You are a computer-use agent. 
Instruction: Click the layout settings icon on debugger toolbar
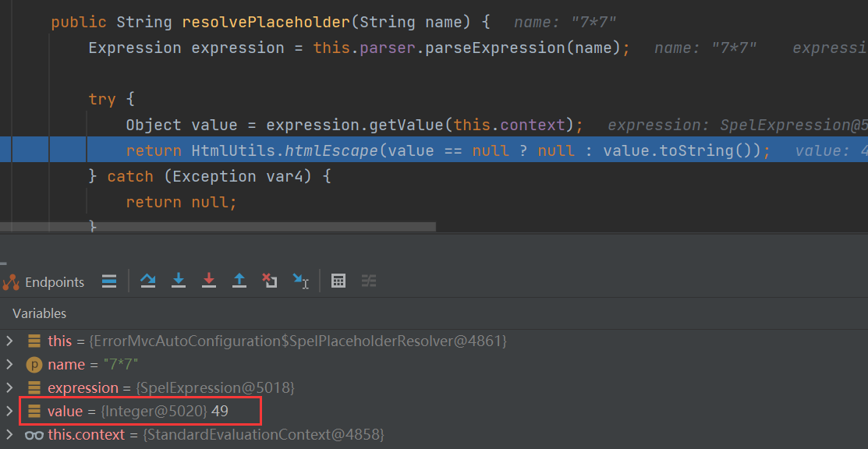tap(369, 281)
